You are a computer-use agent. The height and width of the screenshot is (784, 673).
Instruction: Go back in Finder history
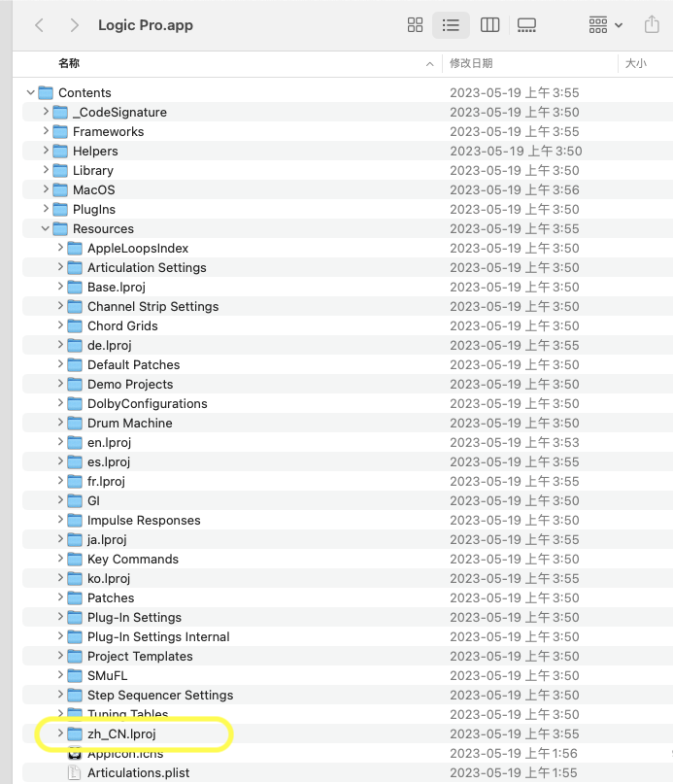[x=40, y=25]
